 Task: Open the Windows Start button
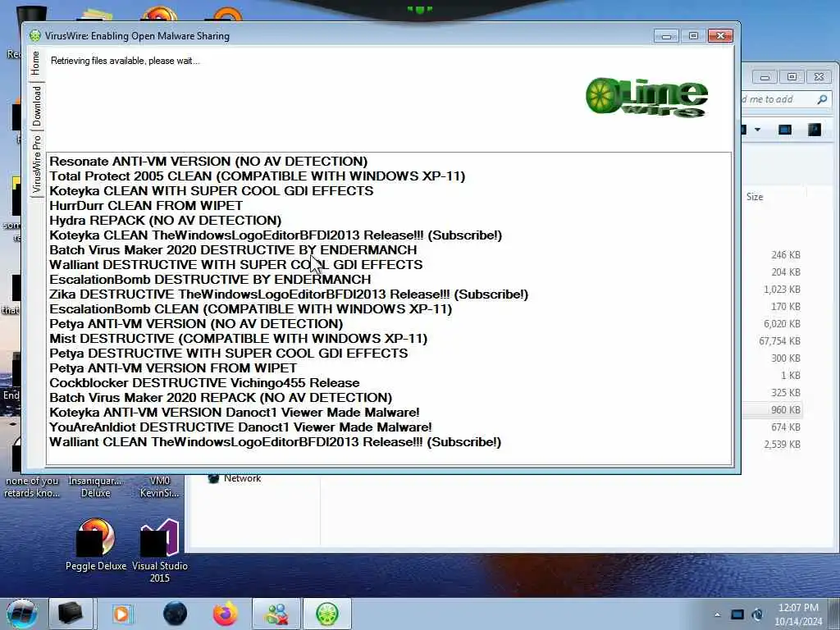point(22,614)
